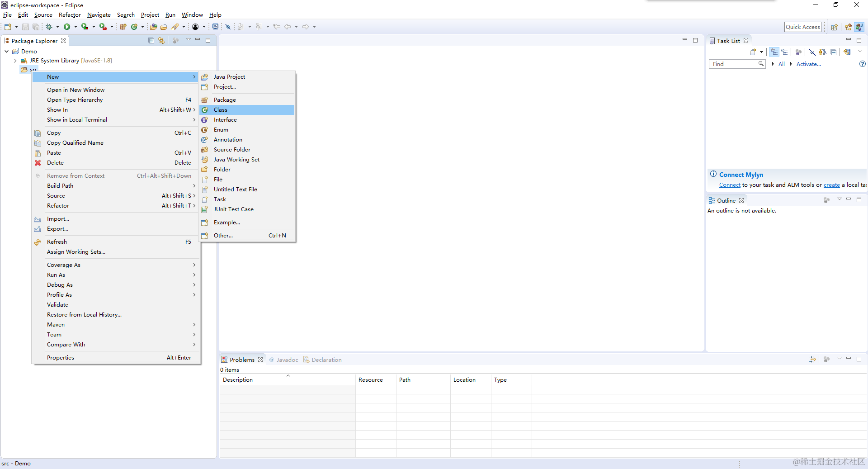This screenshot has height=469, width=868.
Task: Click the Forward navigation arrow icon
Action: pyautogui.click(x=306, y=27)
